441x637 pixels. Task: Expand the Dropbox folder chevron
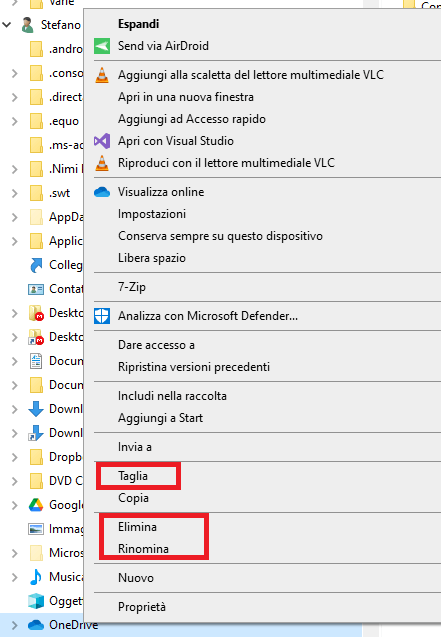(x=15, y=457)
